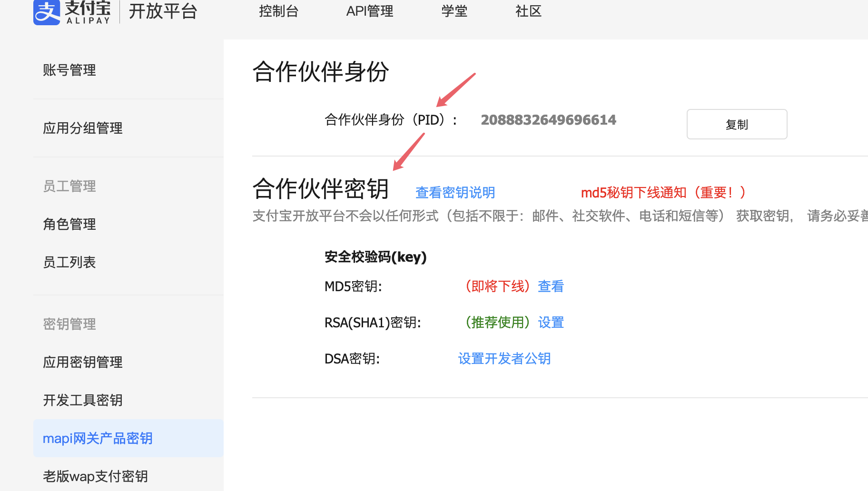
Task: Click the 合作伙伴身份 heading
Action: coord(321,72)
